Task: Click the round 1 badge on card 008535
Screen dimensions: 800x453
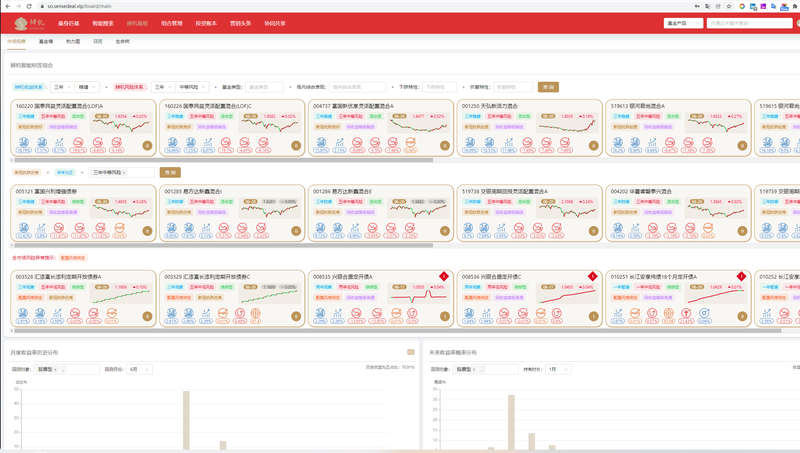Action: pos(444,316)
